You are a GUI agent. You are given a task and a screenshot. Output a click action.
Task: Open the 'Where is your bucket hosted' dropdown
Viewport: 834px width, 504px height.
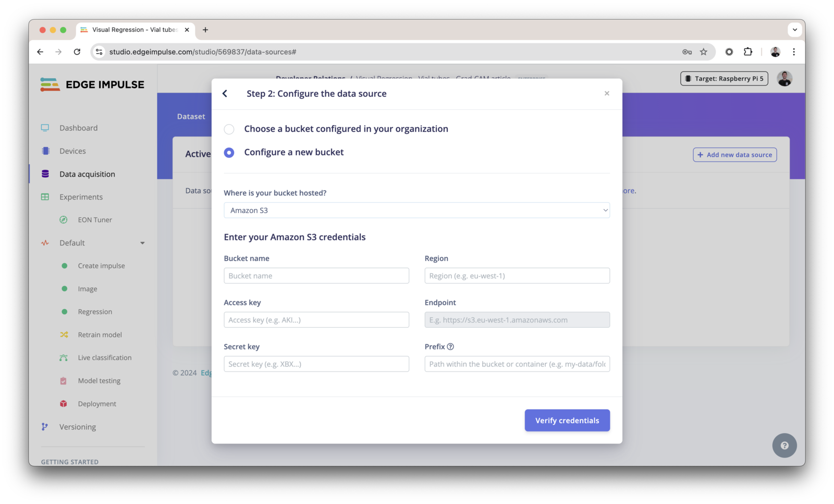point(416,210)
